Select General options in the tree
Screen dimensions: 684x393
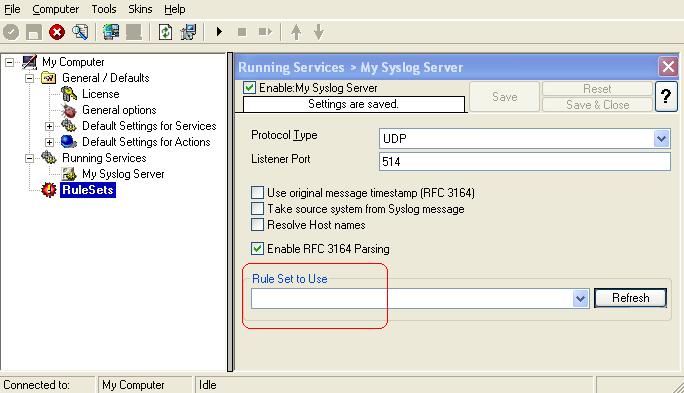point(119,110)
